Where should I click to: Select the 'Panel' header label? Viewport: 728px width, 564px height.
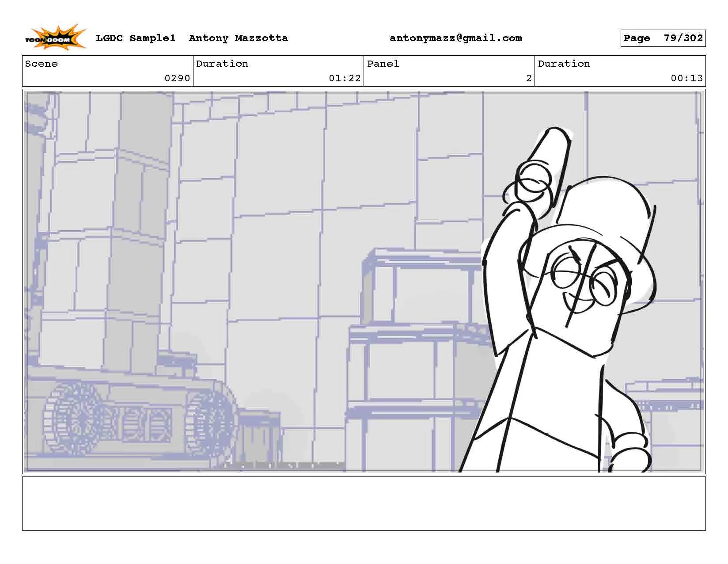click(383, 64)
